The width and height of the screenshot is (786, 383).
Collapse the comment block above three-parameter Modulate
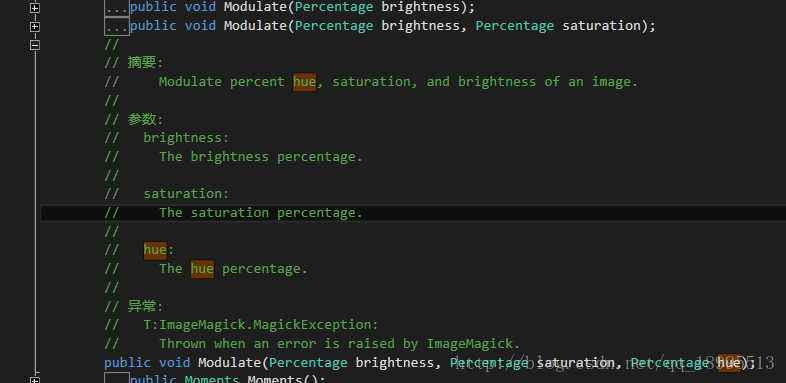[x=35, y=45]
